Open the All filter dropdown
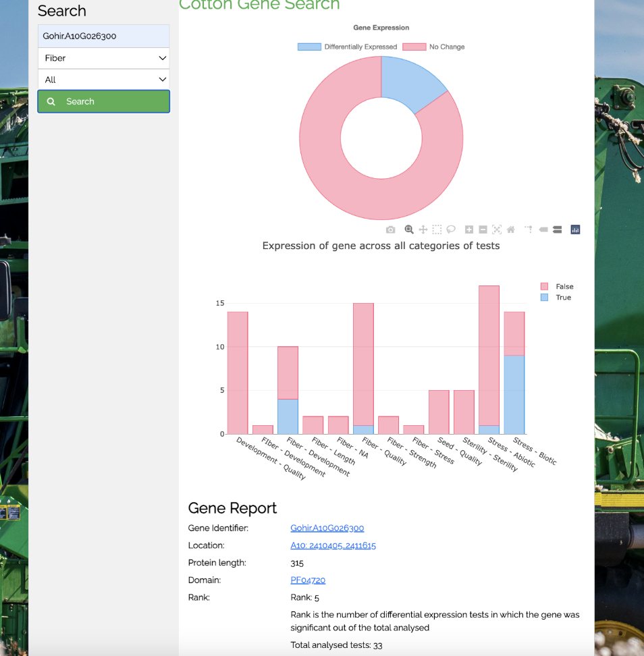Screen dimensions: 644x656 pos(104,80)
